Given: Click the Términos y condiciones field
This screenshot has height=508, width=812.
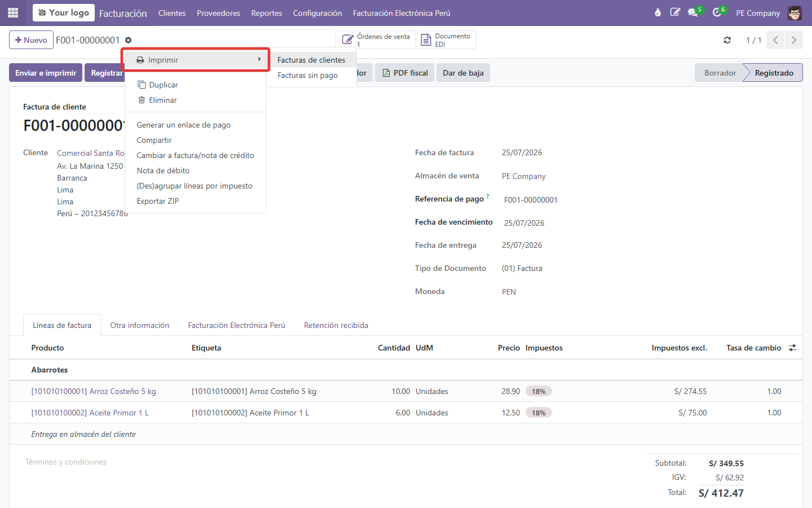Looking at the screenshot, I should coord(66,462).
